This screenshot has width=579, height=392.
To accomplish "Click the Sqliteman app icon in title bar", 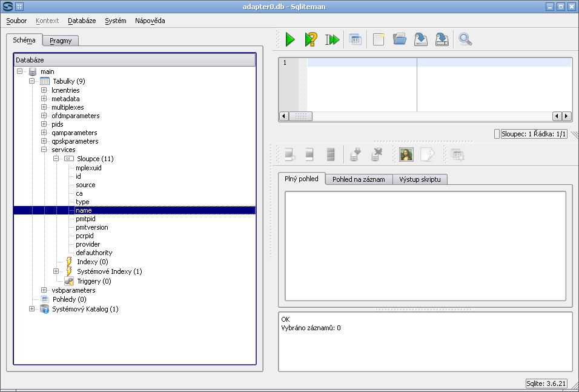I will click(8, 6).
